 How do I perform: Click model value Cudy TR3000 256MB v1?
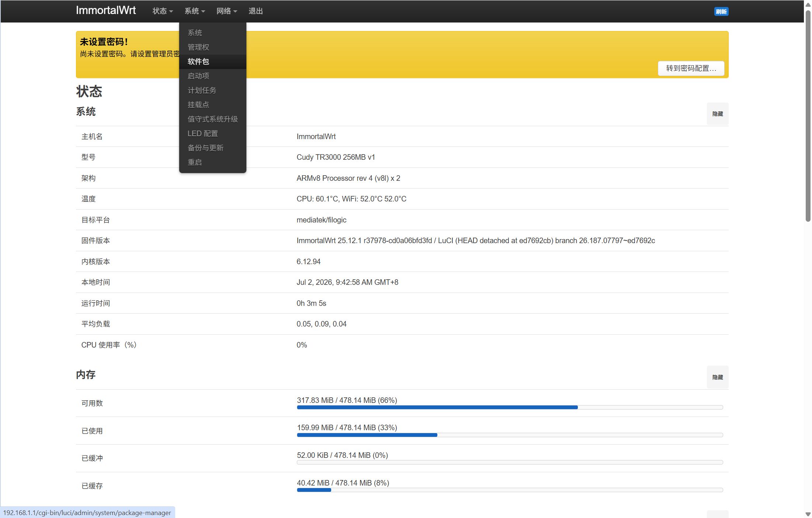click(x=336, y=157)
